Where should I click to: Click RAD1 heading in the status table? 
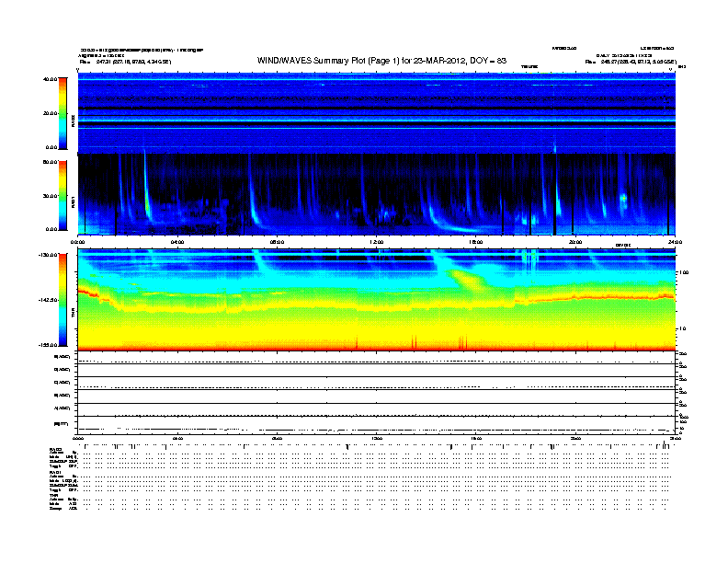click(55, 472)
